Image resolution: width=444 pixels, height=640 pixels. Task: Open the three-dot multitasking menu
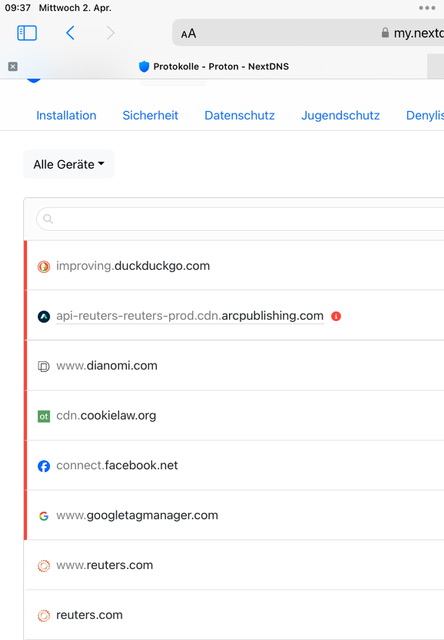point(427,8)
